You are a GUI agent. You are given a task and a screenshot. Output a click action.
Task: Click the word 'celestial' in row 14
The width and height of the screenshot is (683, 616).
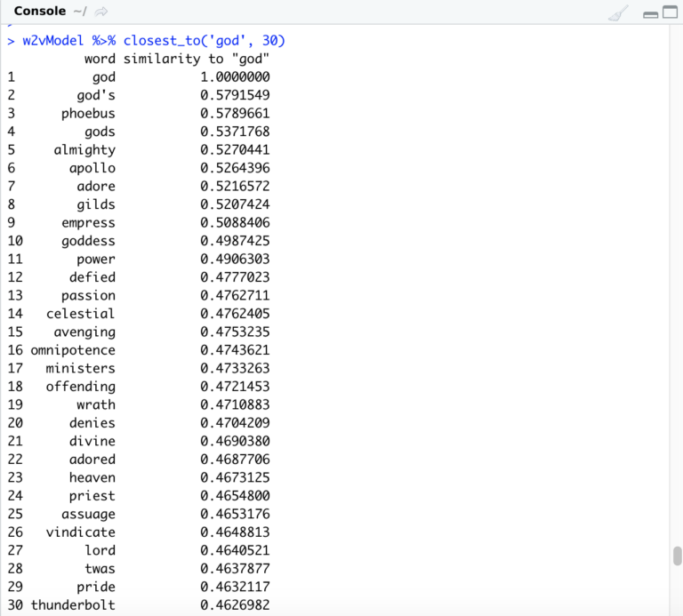(81, 314)
